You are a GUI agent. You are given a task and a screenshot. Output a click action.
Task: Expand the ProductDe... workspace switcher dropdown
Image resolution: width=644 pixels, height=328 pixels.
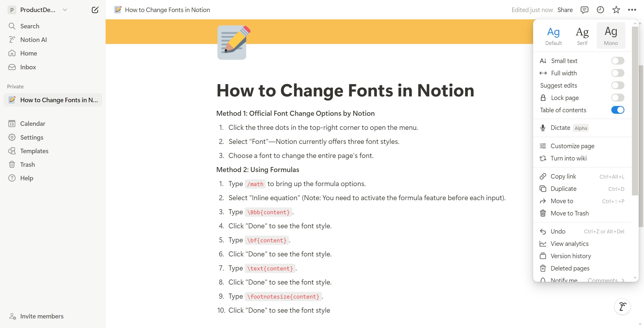65,10
